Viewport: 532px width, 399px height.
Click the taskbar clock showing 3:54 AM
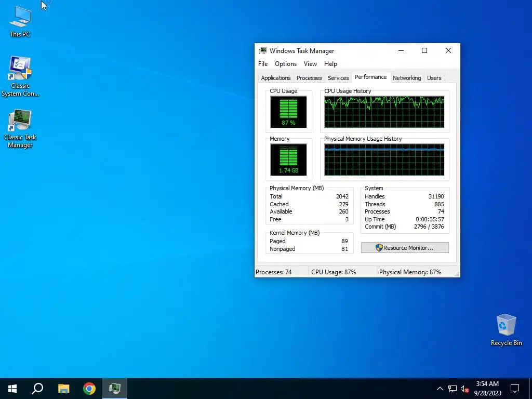487,389
